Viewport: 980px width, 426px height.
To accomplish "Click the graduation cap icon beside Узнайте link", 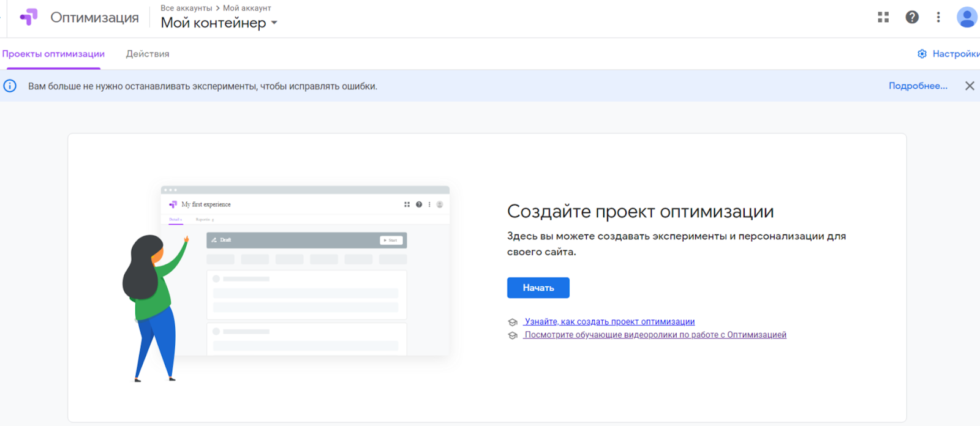I will pyautogui.click(x=513, y=322).
